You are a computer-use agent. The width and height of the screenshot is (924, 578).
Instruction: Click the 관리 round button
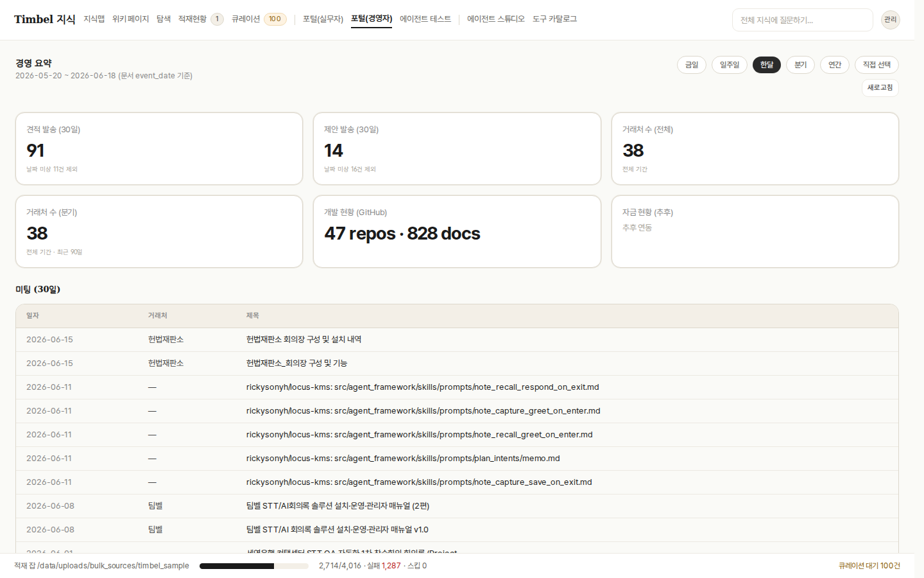[890, 20]
